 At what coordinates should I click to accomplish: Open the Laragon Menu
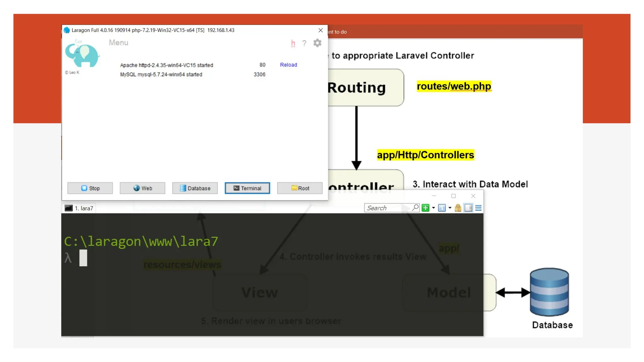119,42
